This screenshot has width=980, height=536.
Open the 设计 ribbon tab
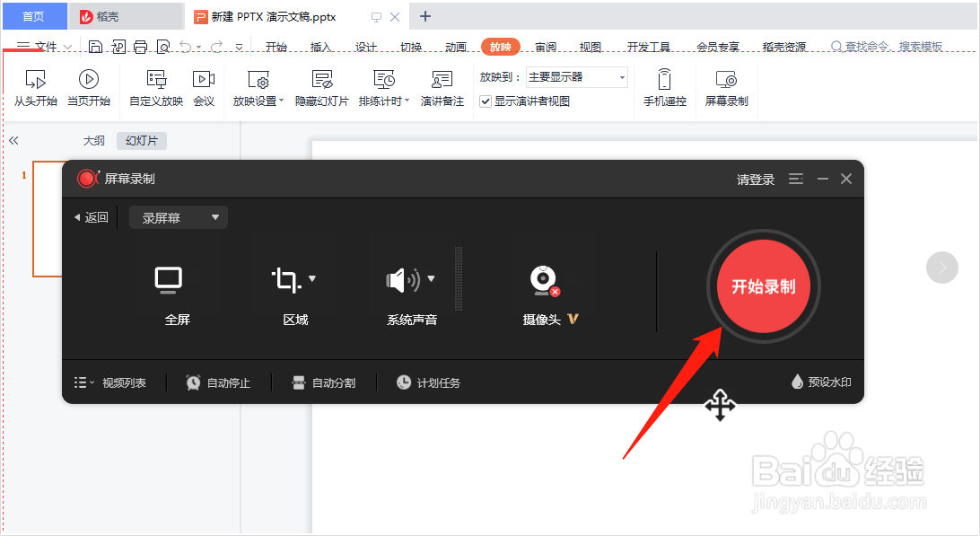pos(365,47)
